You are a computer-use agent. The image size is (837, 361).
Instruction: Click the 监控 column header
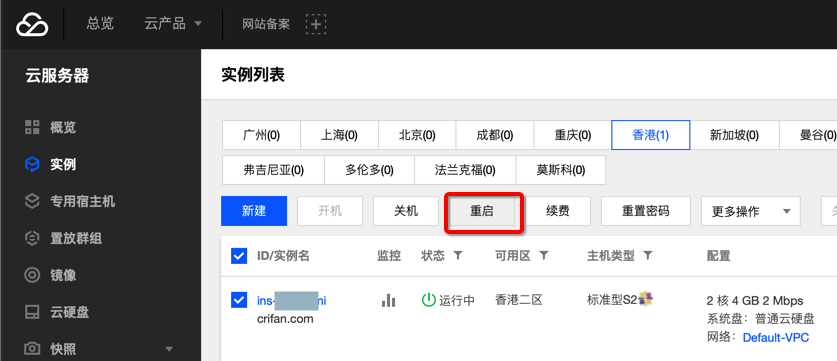point(389,256)
